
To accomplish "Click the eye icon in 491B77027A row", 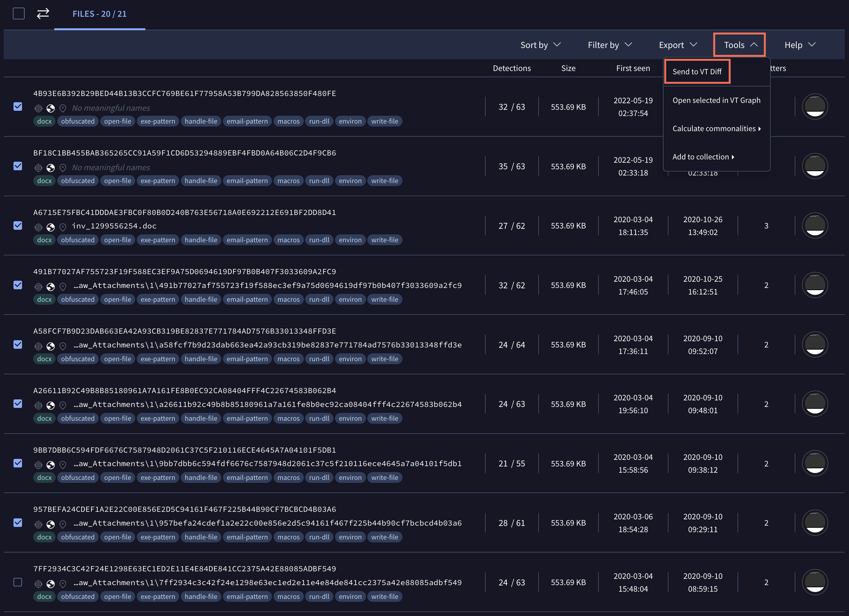I will [x=38, y=287].
